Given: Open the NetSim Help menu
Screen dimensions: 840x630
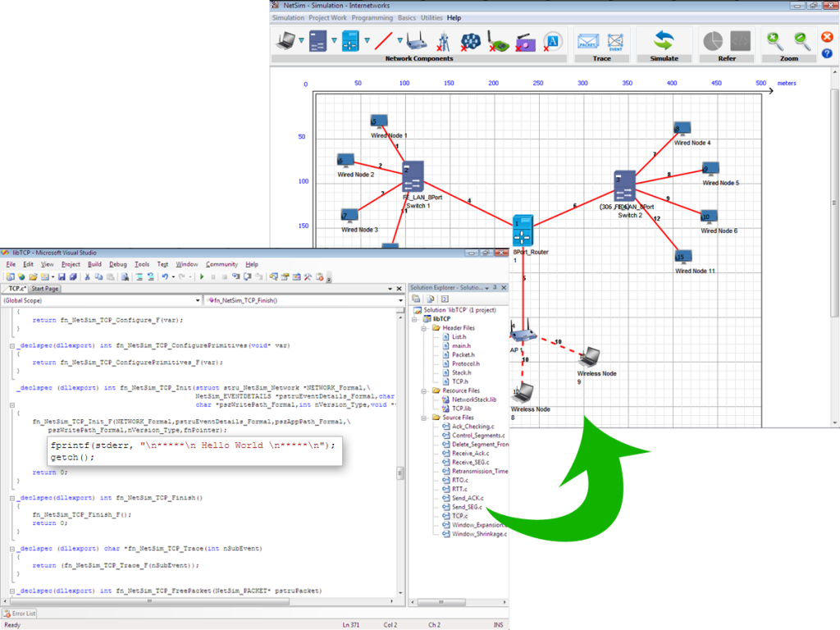Looking at the screenshot, I should tap(454, 18).
